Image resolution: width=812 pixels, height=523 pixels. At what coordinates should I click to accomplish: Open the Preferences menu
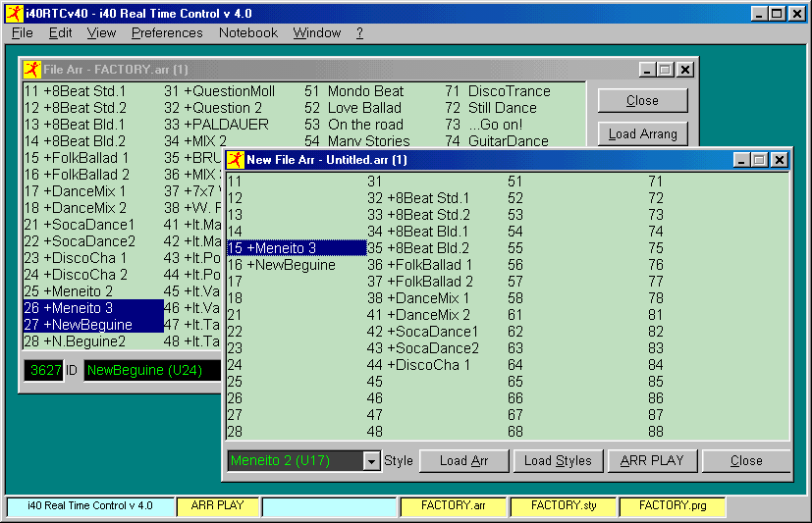click(x=167, y=32)
